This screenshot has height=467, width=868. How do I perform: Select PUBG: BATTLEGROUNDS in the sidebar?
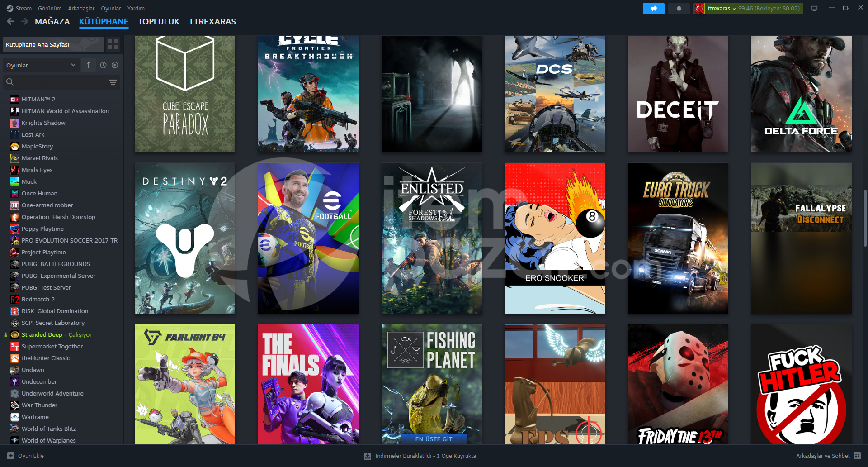point(56,264)
